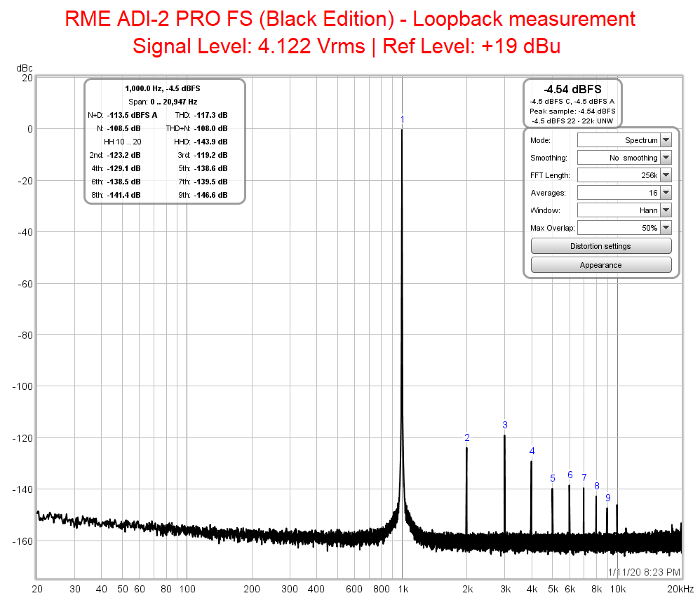
Task: Click the HHD value -143.9 dB
Action: click(x=210, y=142)
